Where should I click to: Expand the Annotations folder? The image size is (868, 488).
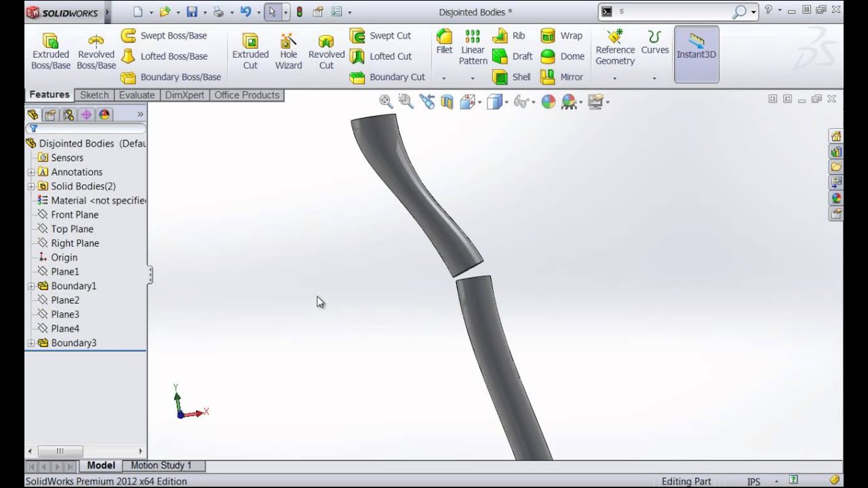coord(31,172)
